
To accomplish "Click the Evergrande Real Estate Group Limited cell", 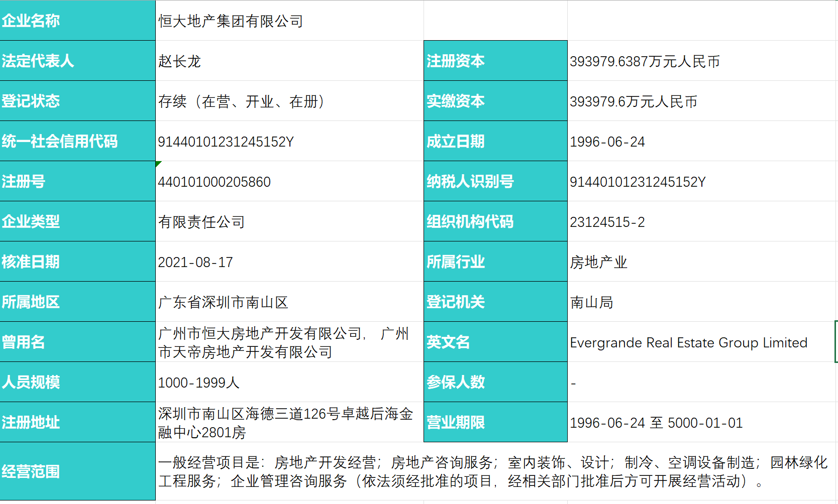I will [x=702, y=342].
